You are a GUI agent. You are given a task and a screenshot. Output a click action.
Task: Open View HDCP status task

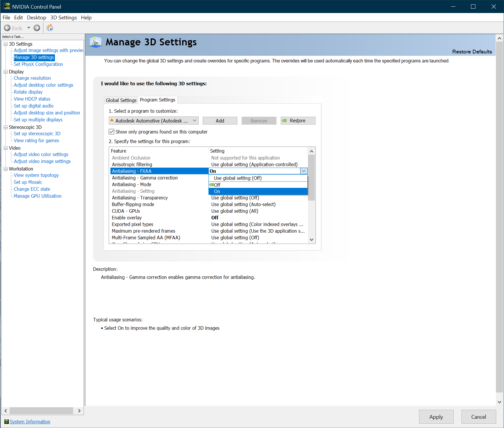click(x=32, y=99)
